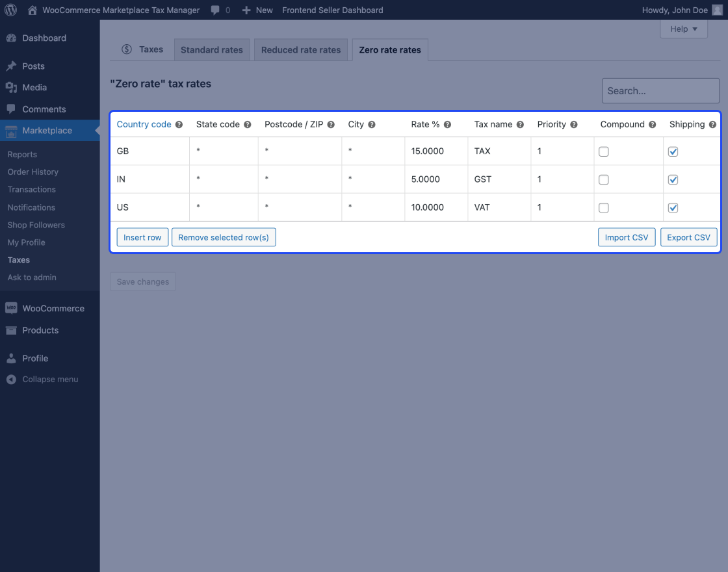Click the WordPress logo in the admin bar
This screenshot has width=728, height=572.
pos(10,10)
